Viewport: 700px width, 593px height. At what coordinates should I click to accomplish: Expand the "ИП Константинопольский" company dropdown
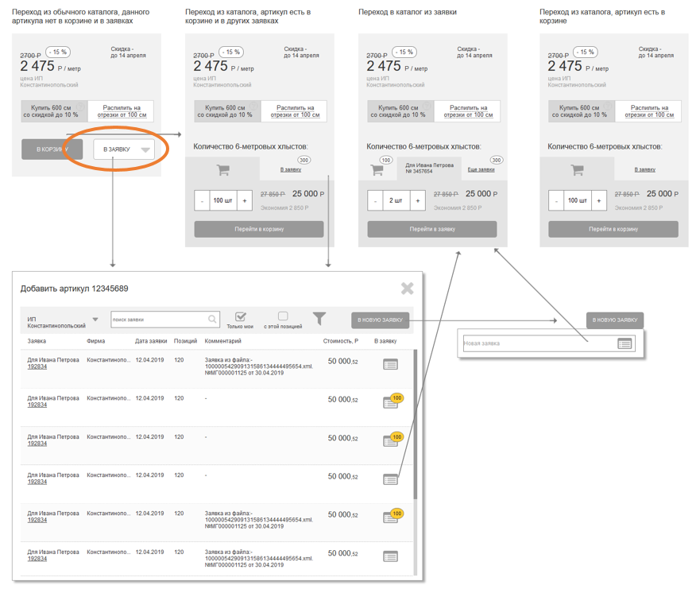pyautogui.click(x=95, y=320)
